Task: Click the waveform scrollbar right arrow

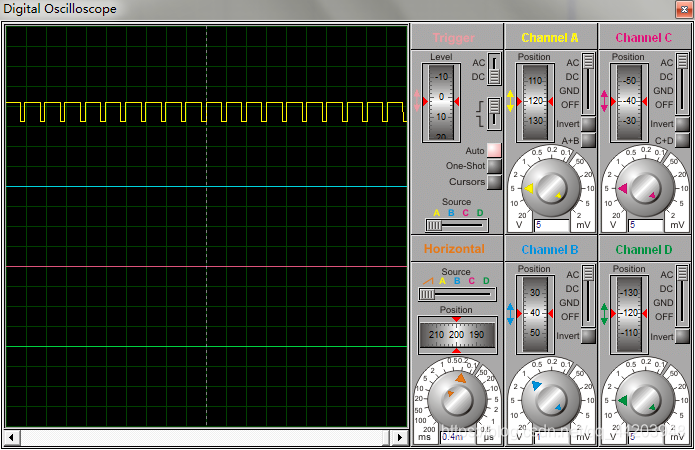Action: [x=400, y=438]
